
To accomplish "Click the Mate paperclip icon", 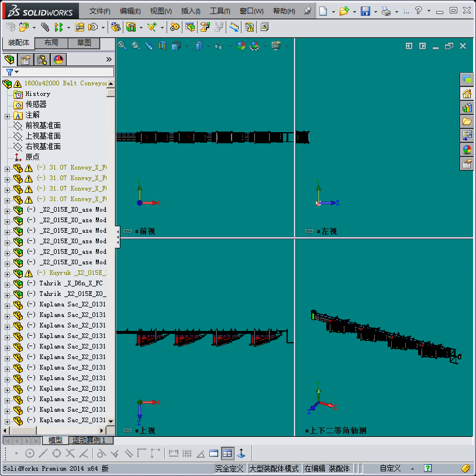I will click(45, 27).
